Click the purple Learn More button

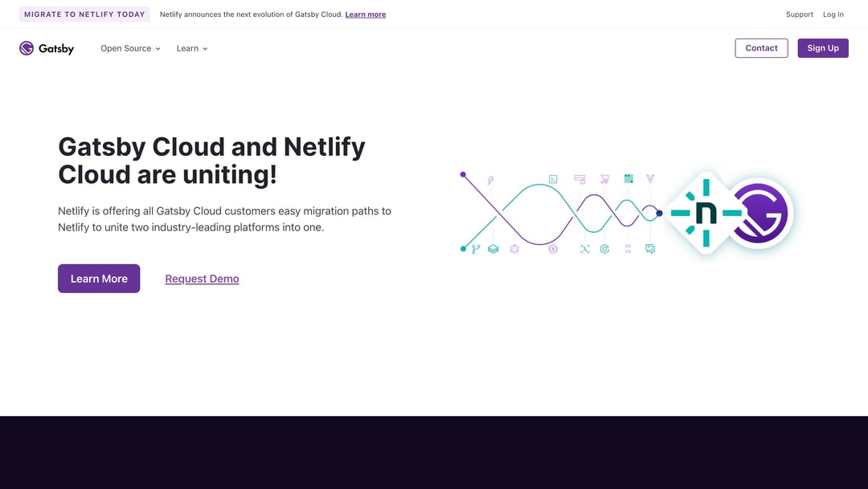point(99,279)
